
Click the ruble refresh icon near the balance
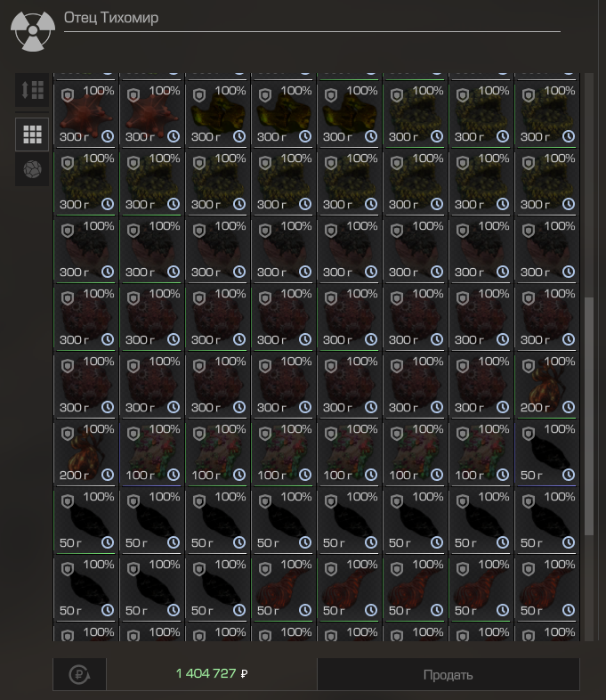(x=79, y=674)
